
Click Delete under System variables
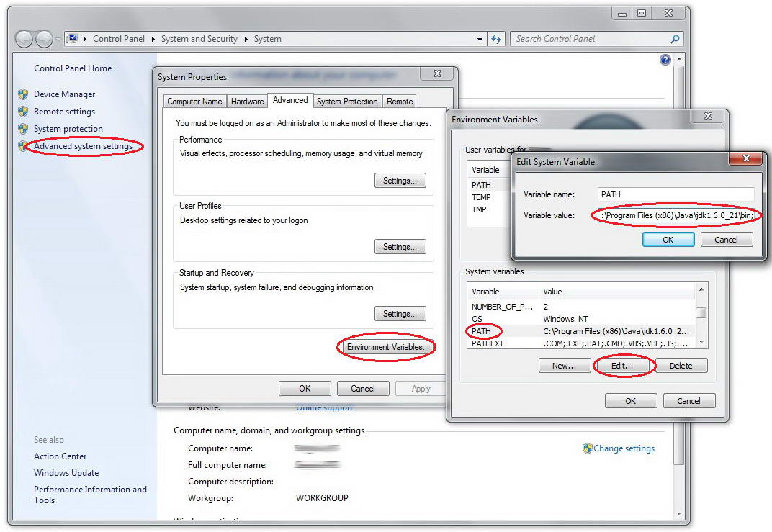[x=681, y=366]
